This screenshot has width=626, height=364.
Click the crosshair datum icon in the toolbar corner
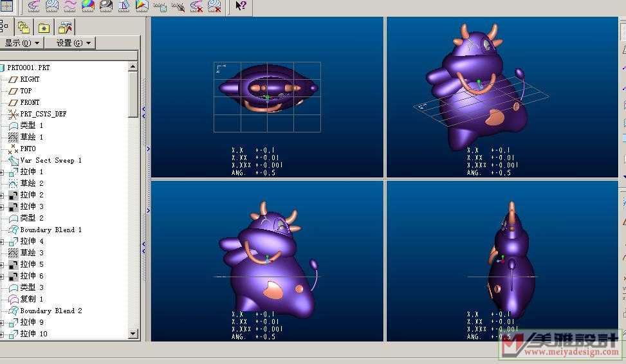[7, 6]
